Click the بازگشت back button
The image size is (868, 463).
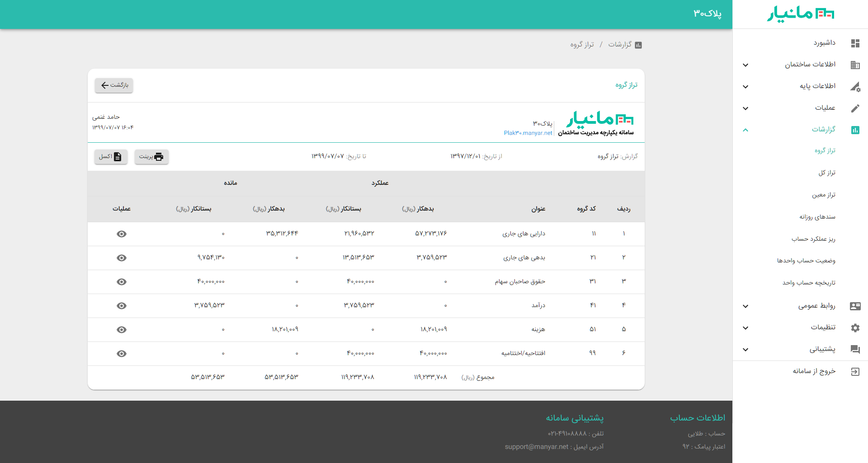pyautogui.click(x=114, y=85)
